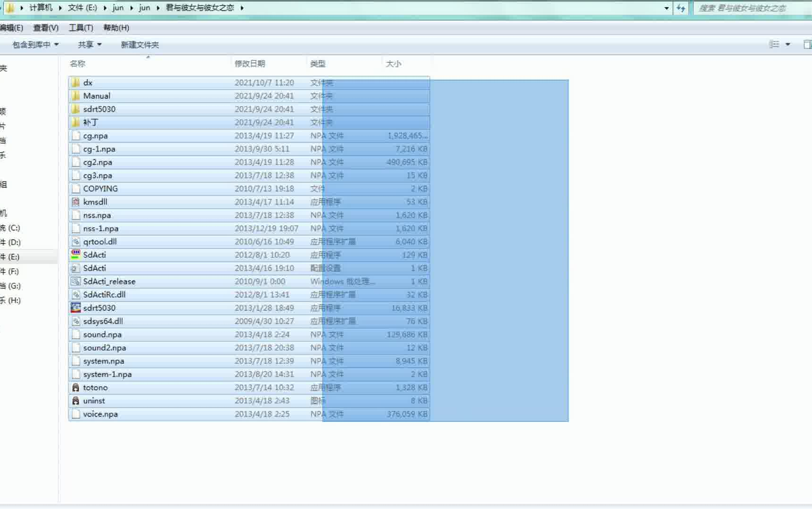Select the voice.npa file icon

tap(75, 414)
